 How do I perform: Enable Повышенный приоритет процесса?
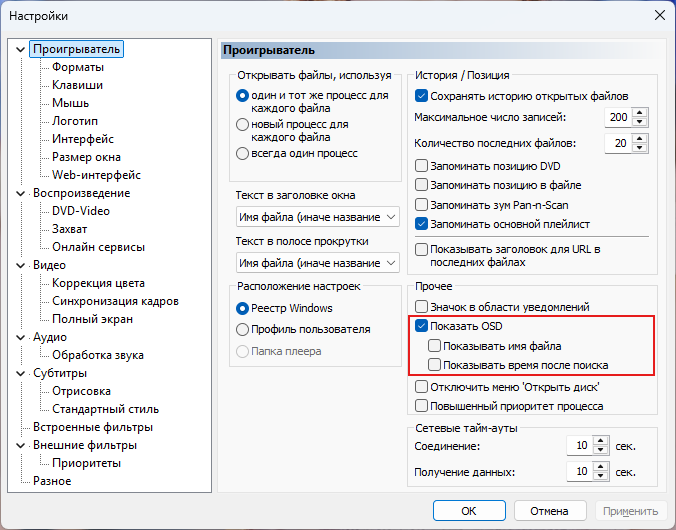click(421, 406)
